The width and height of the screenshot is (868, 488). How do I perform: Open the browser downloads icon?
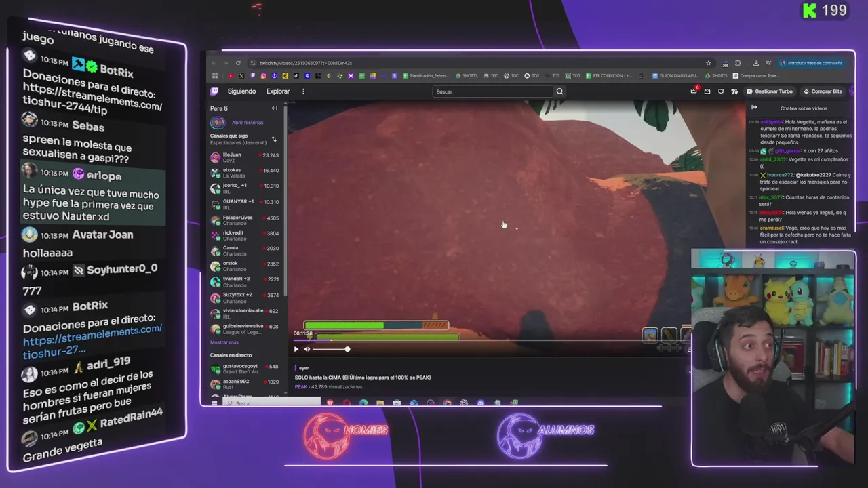pyautogui.click(x=756, y=63)
